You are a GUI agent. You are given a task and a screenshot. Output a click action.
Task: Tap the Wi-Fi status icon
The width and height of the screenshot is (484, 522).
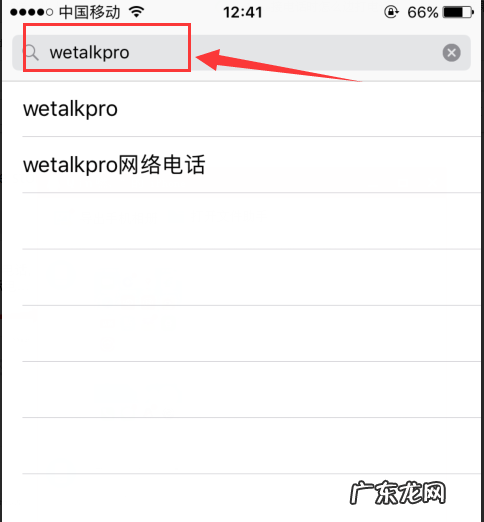coord(137,12)
